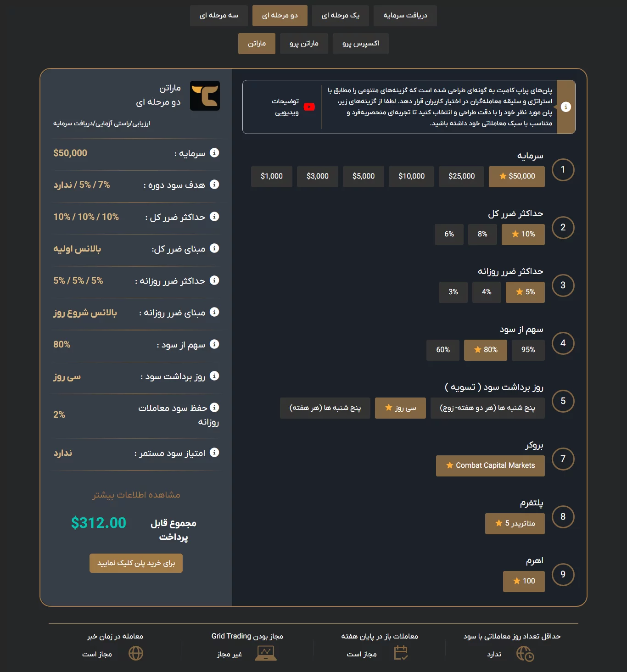Click info icon beside حفظ سود معاملات روزانه

[x=214, y=408]
